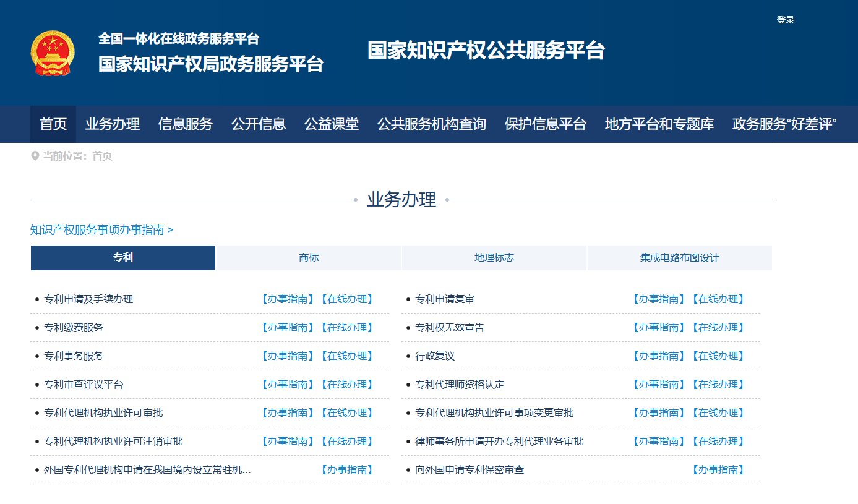Open 地方平台和专题库 menu
Viewport: 858px width, 504px height.
658,124
